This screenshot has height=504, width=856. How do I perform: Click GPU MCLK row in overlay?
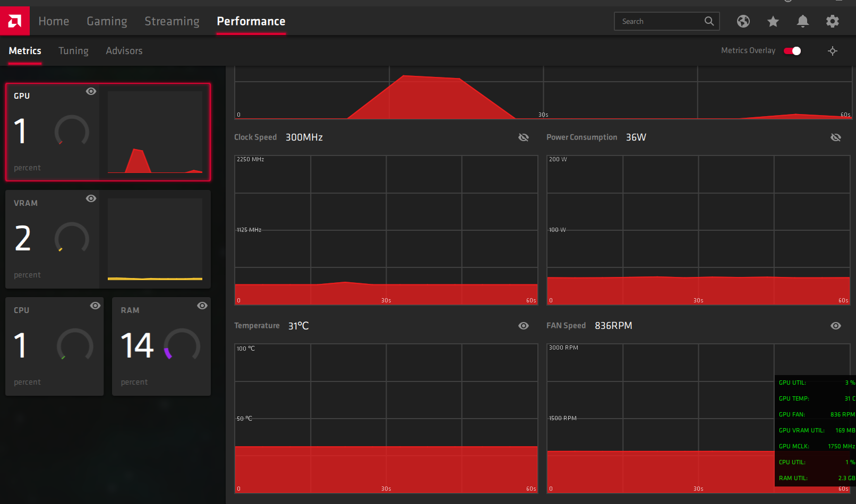pyautogui.click(x=817, y=446)
